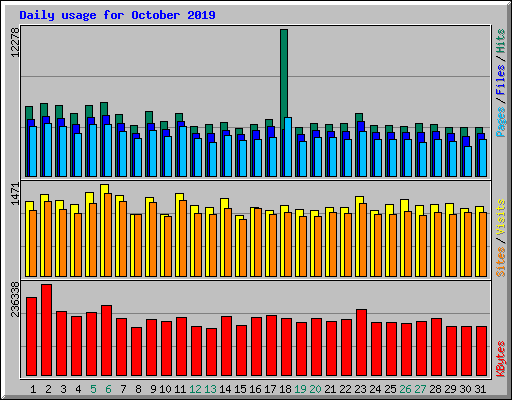Image resolution: width=512 pixels, height=400 pixels.
Task: Click day label 21 on the x-axis
Action: click(x=330, y=389)
